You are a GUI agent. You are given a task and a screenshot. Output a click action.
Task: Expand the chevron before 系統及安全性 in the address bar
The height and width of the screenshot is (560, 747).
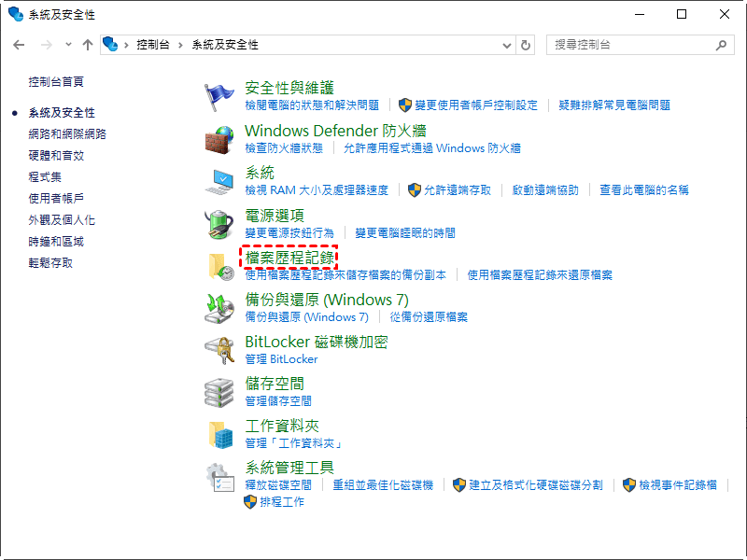tap(180, 45)
